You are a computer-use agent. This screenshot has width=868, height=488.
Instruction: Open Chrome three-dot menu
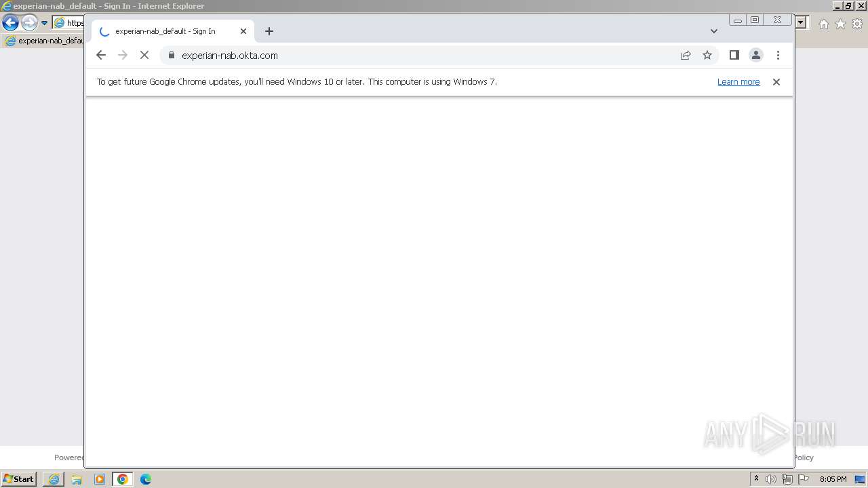point(778,56)
